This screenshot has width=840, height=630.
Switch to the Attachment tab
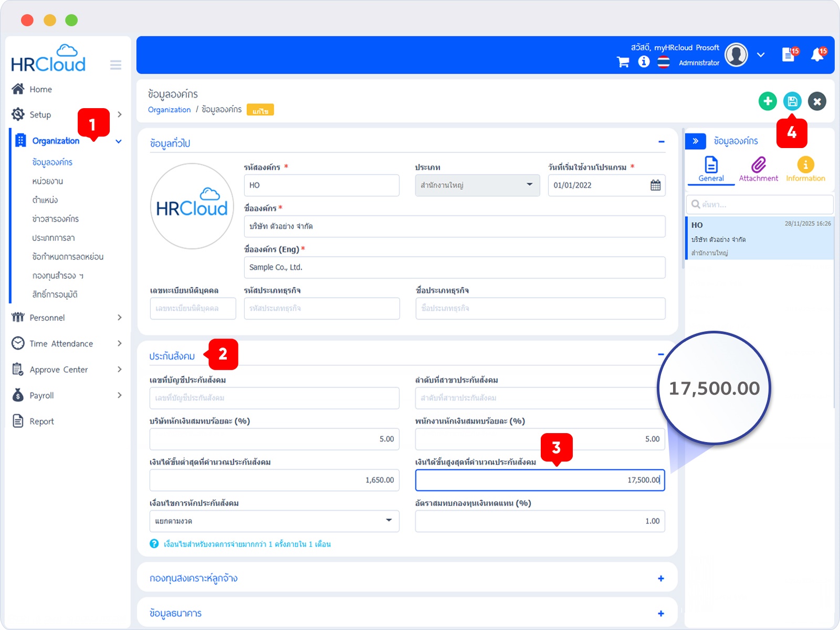[x=758, y=170]
